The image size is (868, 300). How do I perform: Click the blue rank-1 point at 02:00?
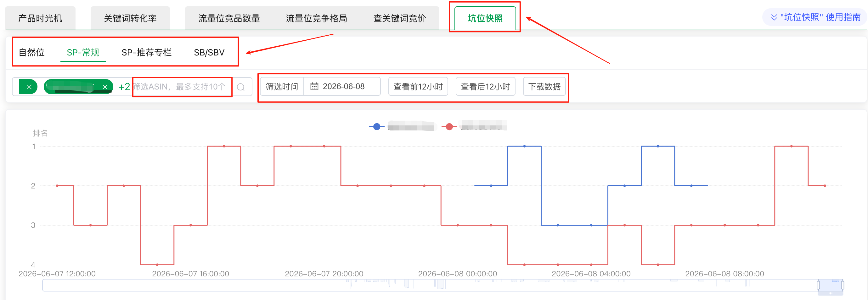[x=524, y=146]
